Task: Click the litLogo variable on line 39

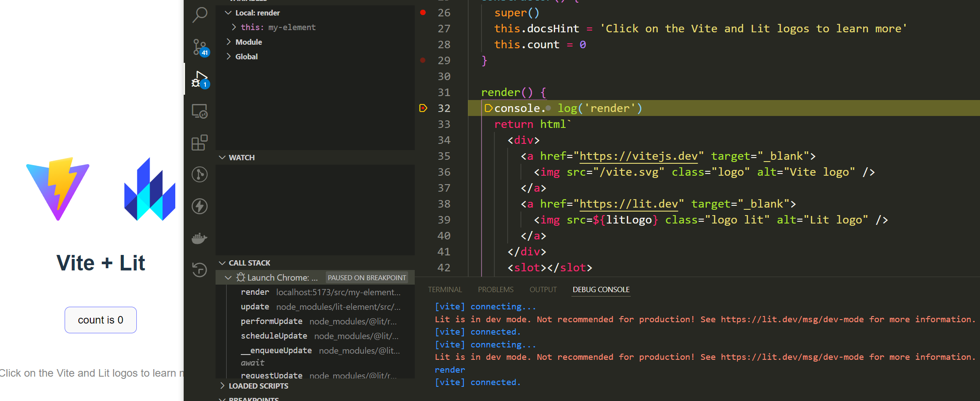Action: click(629, 220)
